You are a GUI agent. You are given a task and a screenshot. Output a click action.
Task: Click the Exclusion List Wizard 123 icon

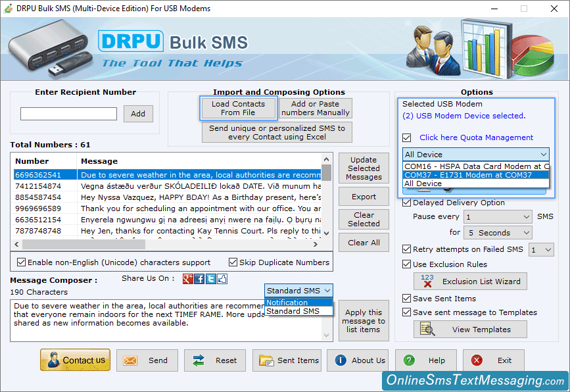(427, 281)
